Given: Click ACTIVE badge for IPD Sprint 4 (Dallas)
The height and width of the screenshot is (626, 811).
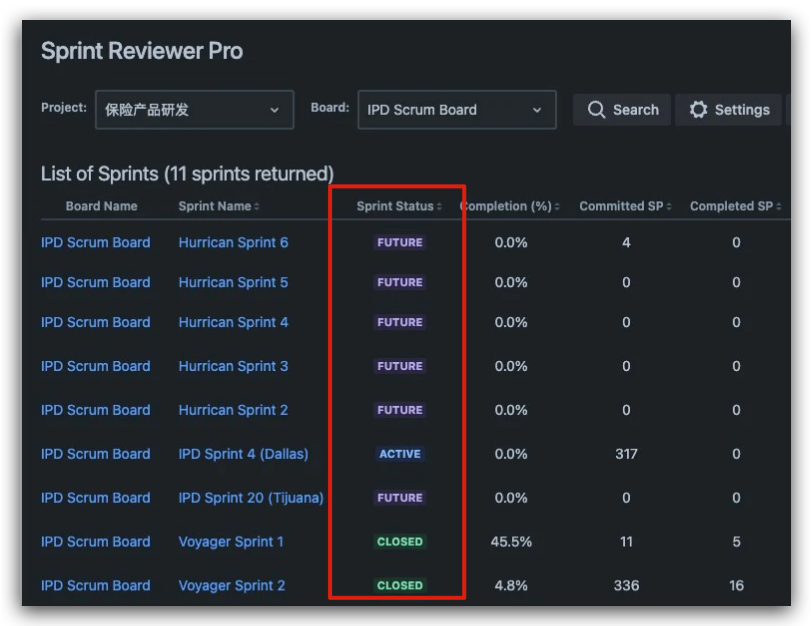Looking at the screenshot, I should tap(400, 454).
